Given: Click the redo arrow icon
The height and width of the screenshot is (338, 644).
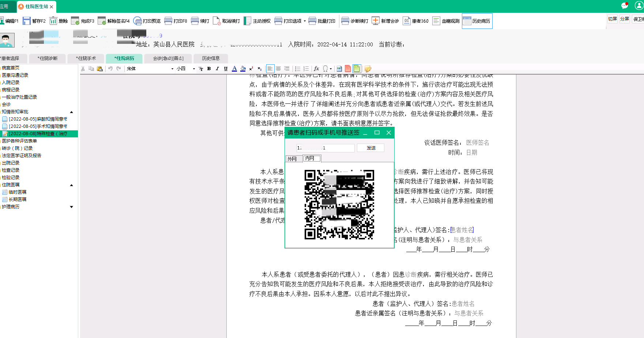Looking at the screenshot, I should click(x=118, y=69).
